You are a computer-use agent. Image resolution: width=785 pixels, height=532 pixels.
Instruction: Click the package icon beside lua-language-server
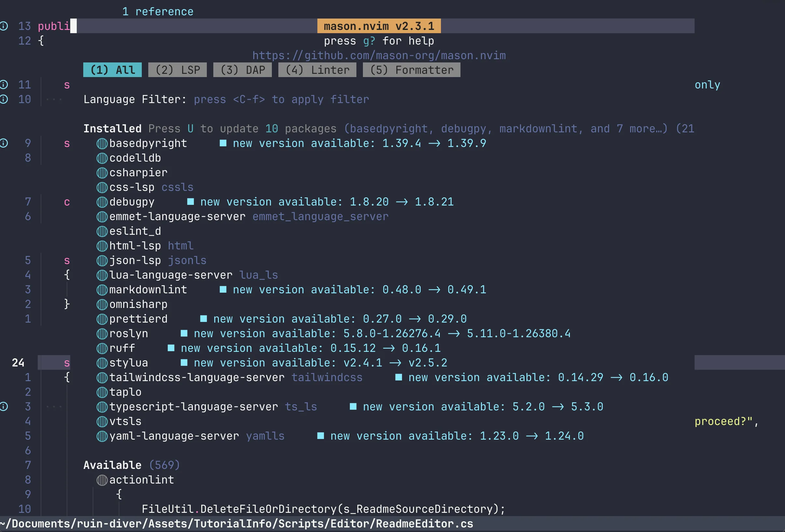coord(102,275)
